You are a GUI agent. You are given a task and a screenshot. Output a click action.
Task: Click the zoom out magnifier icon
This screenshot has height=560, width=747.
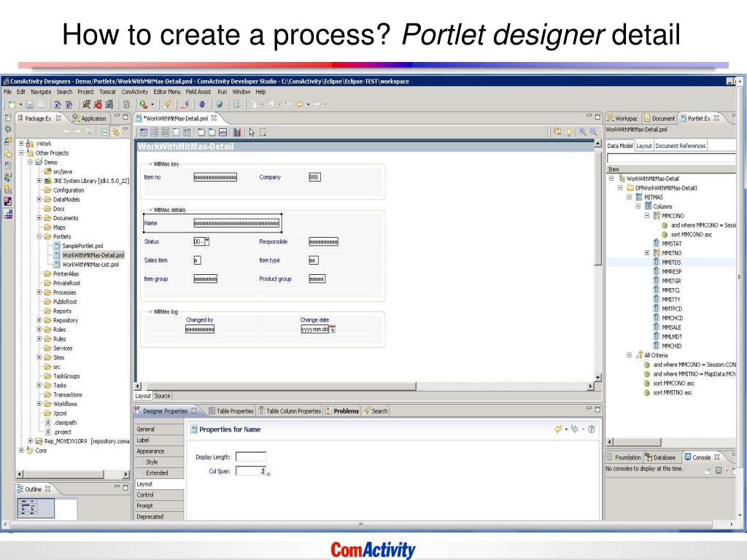click(x=593, y=132)
